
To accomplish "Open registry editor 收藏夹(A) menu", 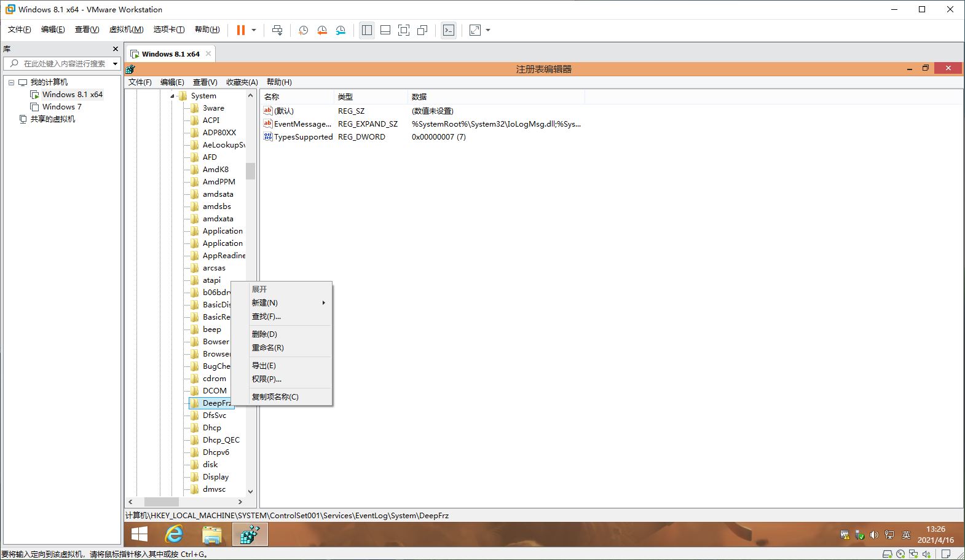I will [242, 82].
